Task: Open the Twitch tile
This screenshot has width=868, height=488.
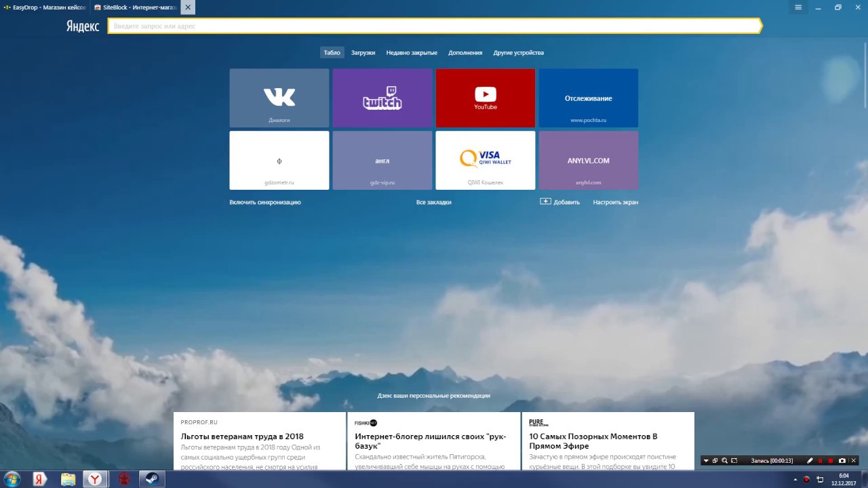Action: [x=382, y=98]
